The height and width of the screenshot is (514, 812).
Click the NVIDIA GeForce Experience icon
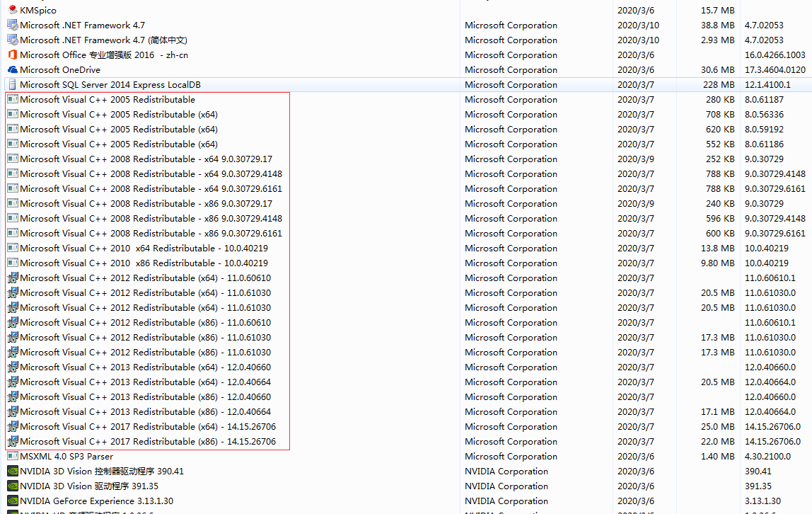(x=13, y=501)
